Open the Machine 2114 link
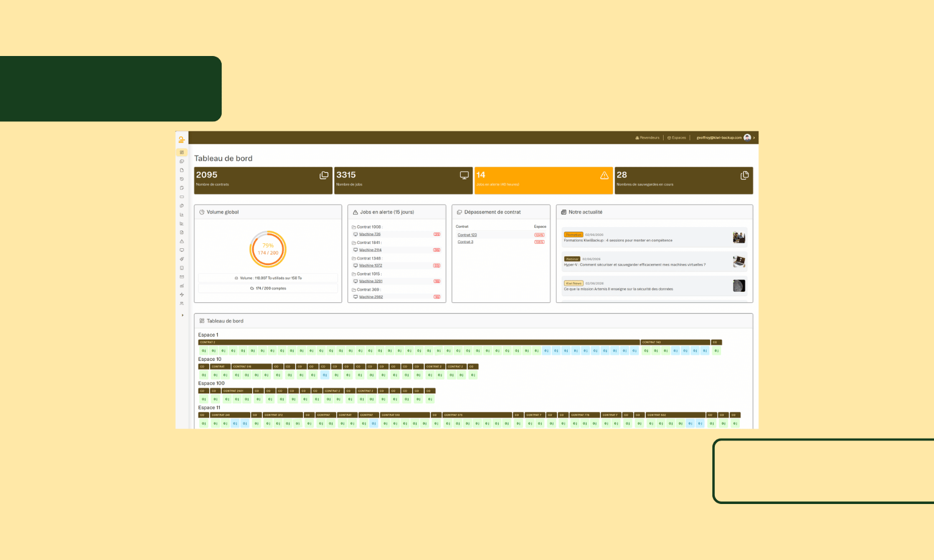The width and height of the screenshot is (934, 560). pos(370,250)
